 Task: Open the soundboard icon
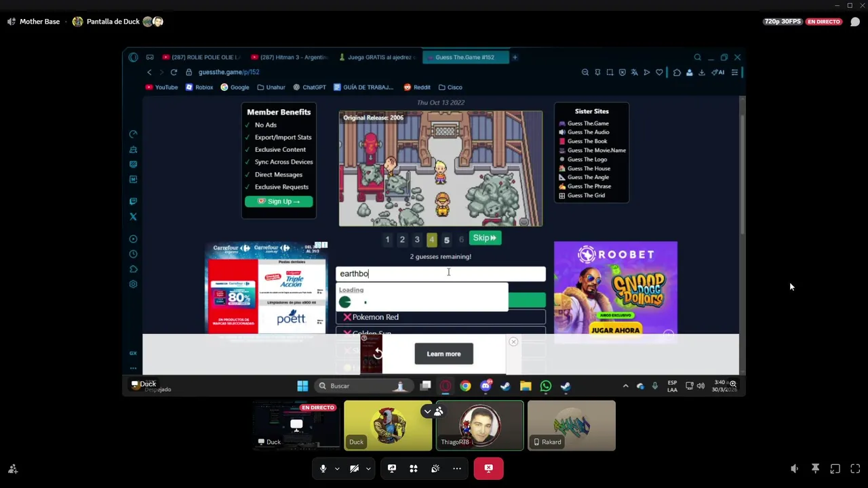coord(435,468)
